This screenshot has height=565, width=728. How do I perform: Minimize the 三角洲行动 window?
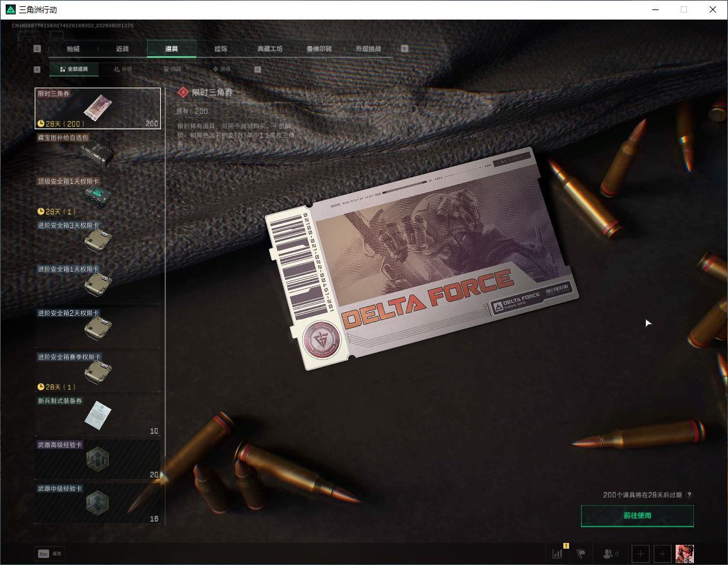655,9
